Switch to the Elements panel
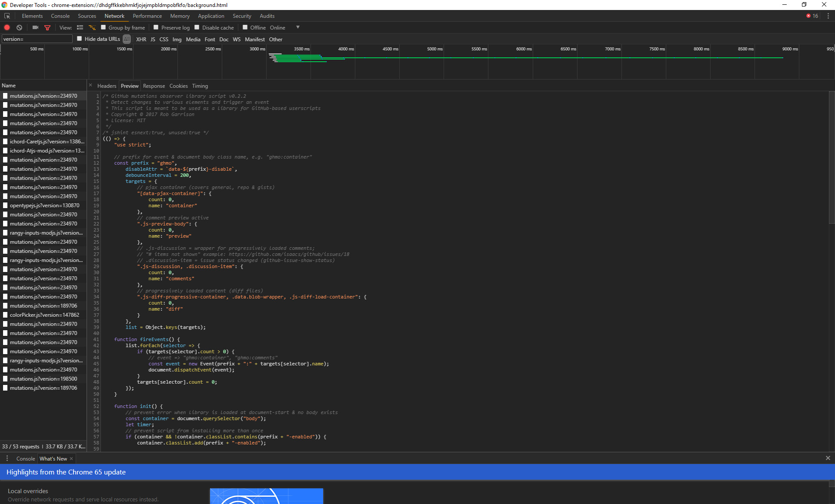 click(32, 16)
